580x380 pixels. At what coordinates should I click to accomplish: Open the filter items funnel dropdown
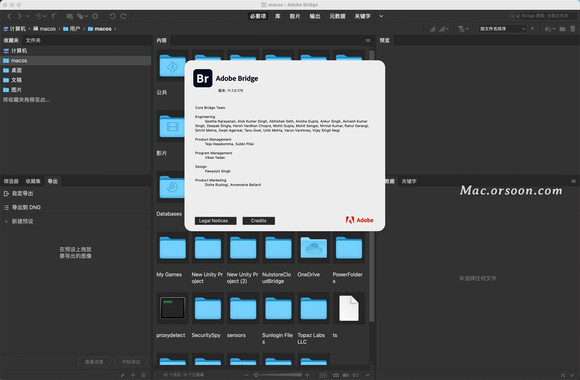tap(463, 28)
